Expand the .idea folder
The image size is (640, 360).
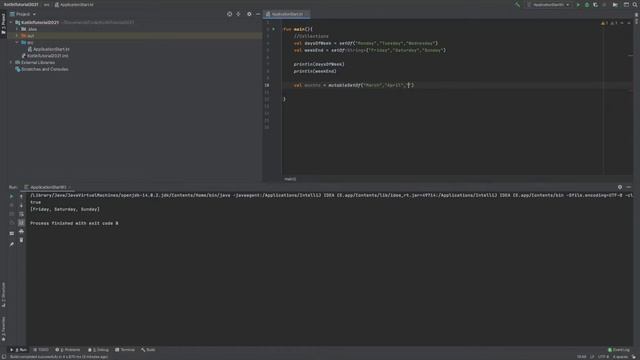pos(17,29)
